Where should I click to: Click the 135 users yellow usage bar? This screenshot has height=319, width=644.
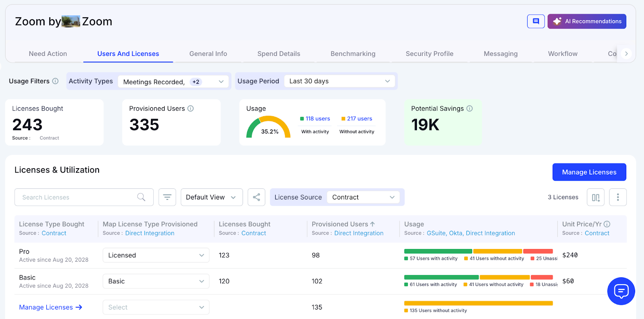pyautogui.click(x=479, y=303)
